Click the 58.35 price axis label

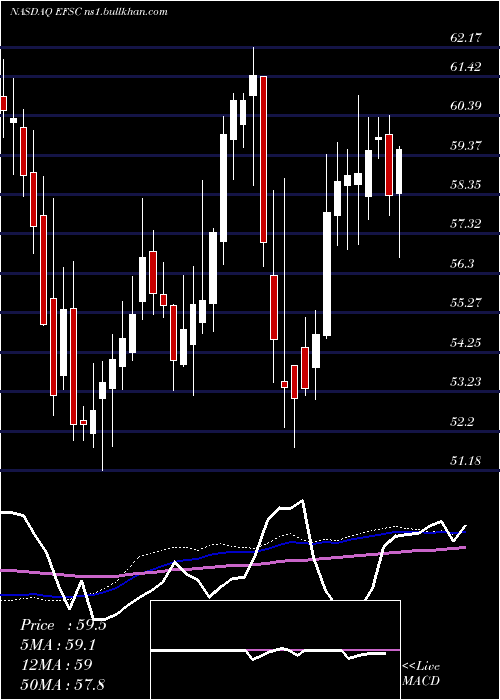point(466,185)
